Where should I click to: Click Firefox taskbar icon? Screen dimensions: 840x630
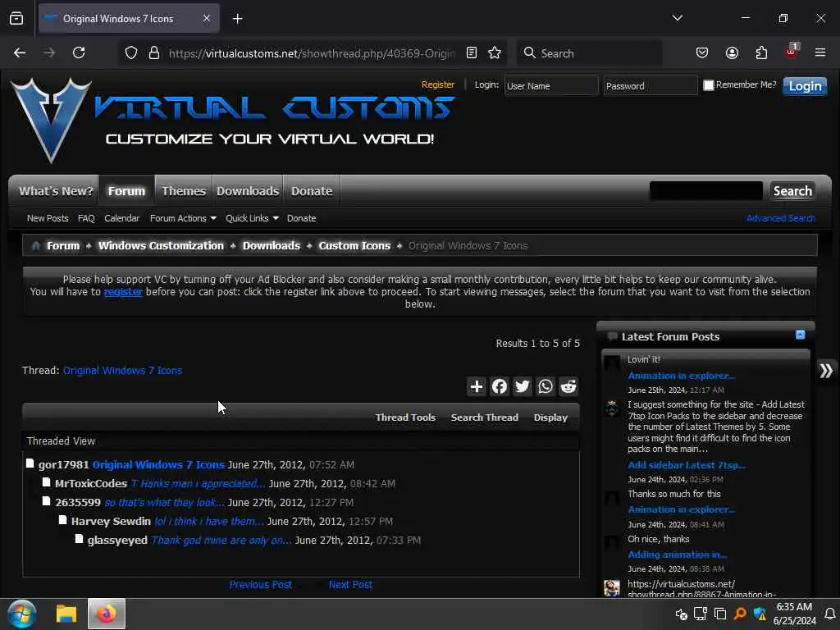tap(107, 614)
